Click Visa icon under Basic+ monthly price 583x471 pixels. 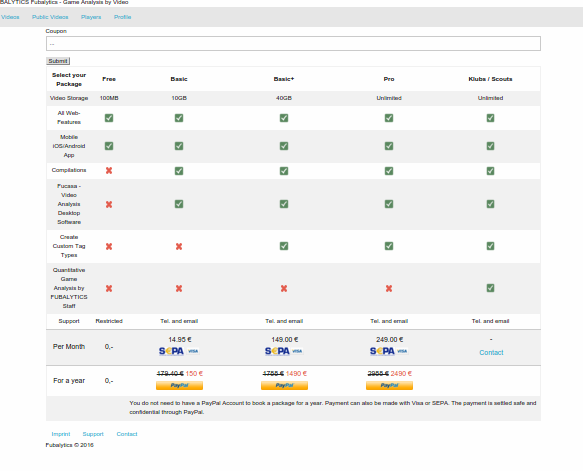coord(297,351)
